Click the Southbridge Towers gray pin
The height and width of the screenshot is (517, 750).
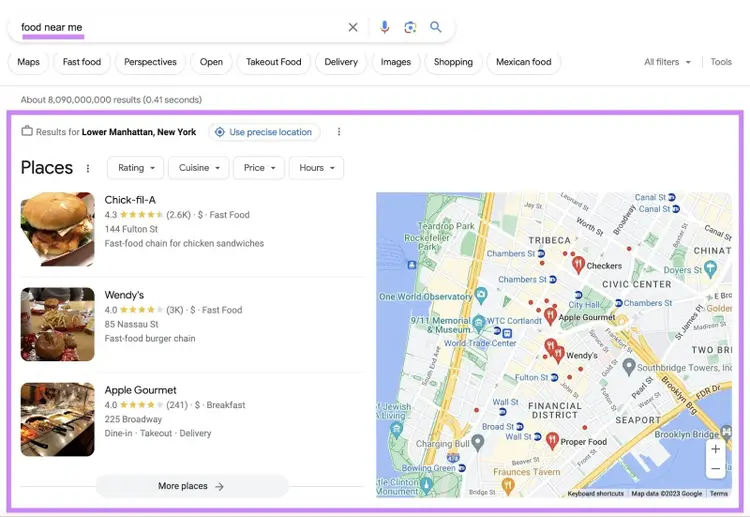click(629, 367)
